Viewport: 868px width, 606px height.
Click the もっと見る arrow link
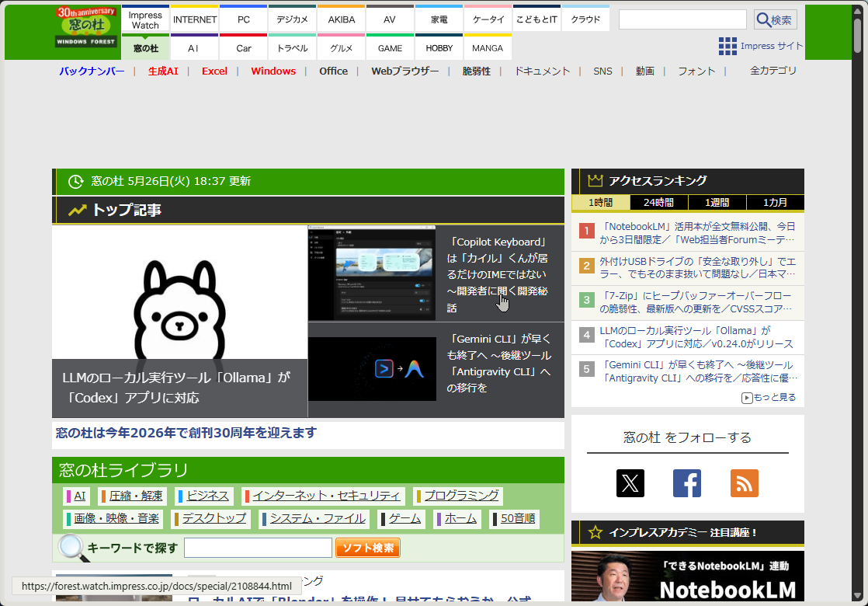(769, 398)
